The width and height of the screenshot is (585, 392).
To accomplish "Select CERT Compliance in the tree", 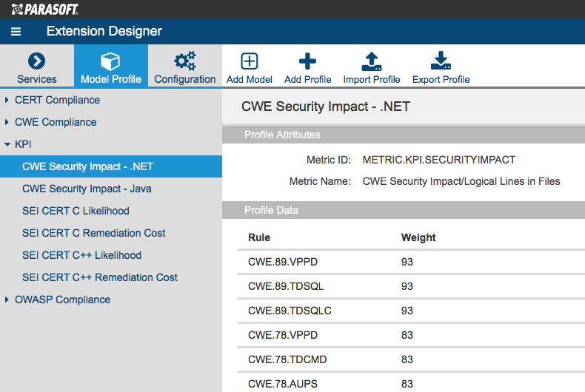I will click(58, 100).
